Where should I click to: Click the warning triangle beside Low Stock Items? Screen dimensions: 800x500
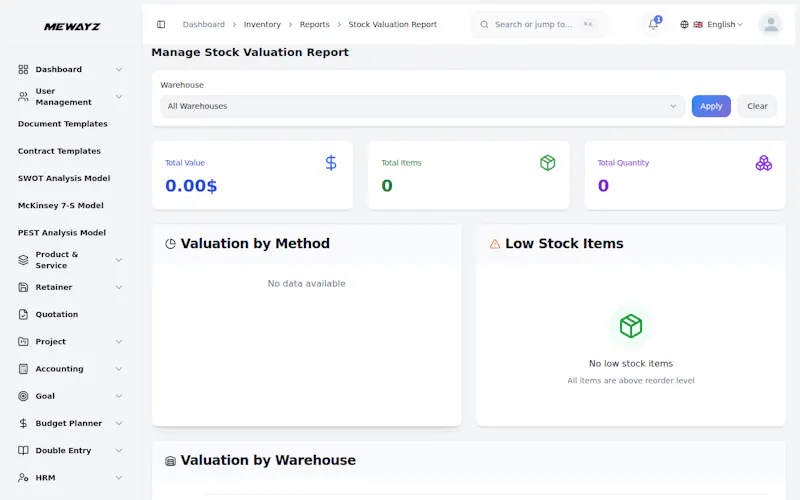495,244
